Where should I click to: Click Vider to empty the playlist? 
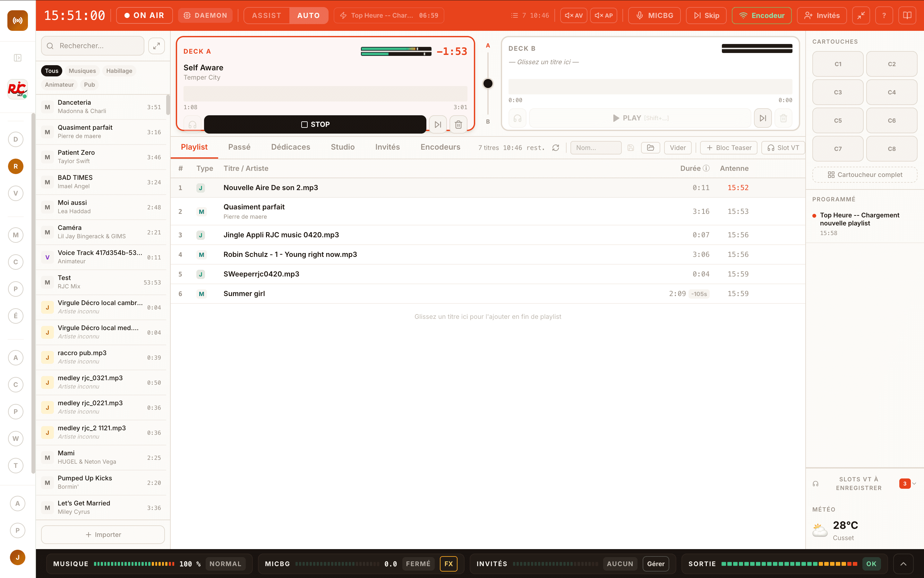tap(678, 148)
